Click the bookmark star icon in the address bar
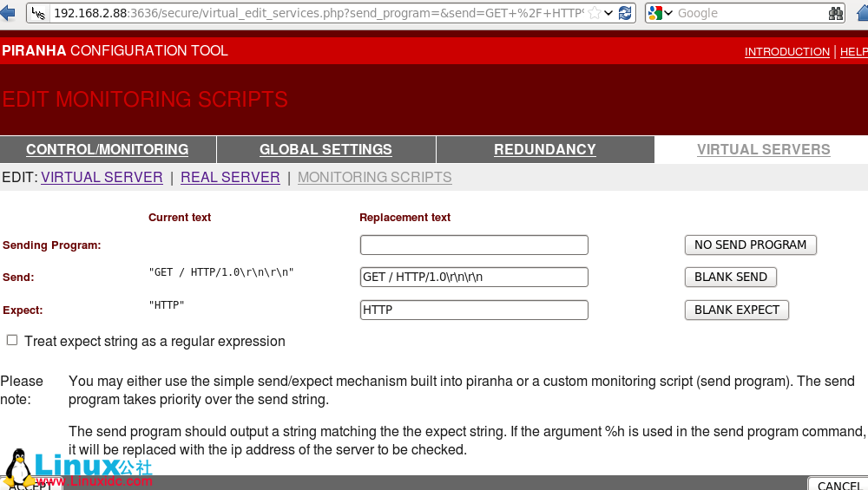 click(595, 13)
